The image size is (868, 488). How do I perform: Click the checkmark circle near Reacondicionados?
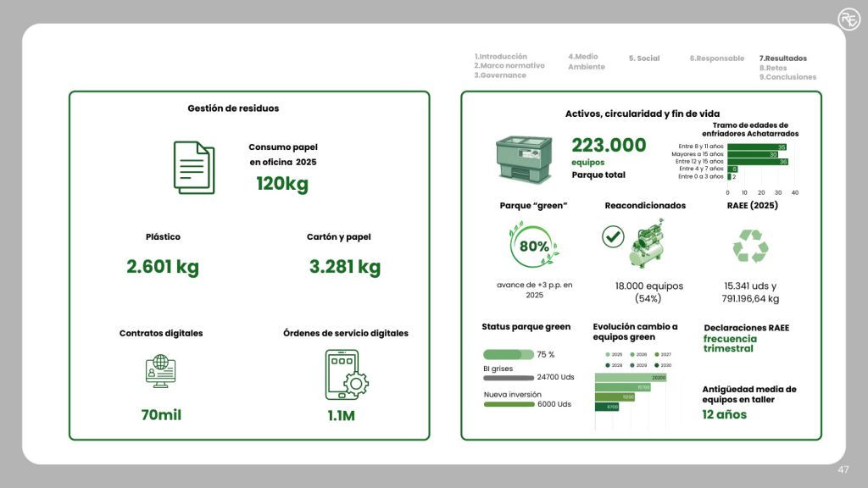(x=613, y=237)
